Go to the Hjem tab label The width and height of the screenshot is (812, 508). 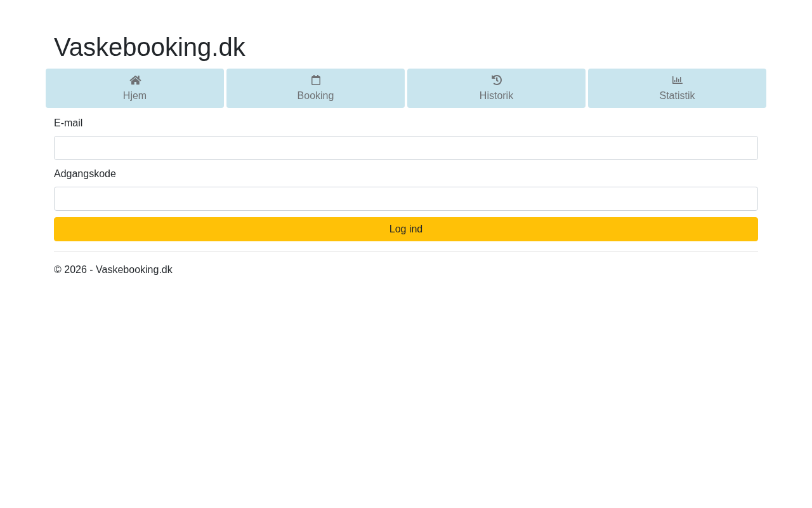(x=134, y=96)
